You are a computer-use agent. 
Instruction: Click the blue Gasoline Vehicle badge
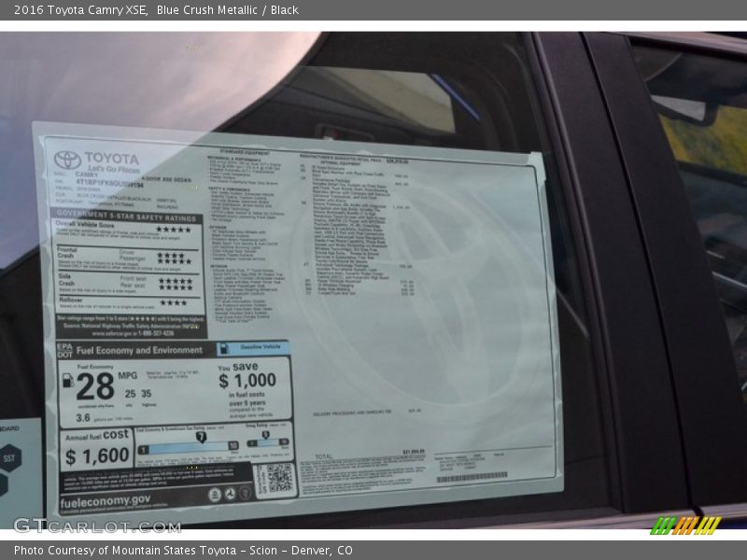point(253,347)
